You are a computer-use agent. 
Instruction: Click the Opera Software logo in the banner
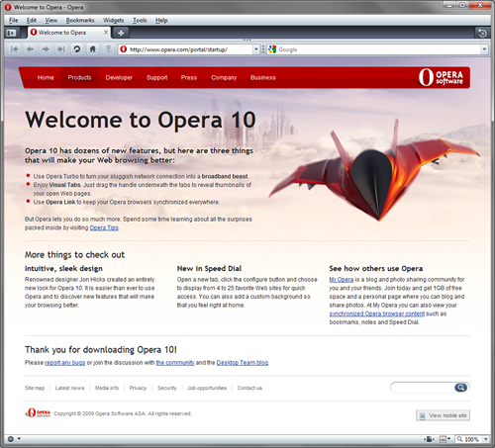click(x=441, y=77)
